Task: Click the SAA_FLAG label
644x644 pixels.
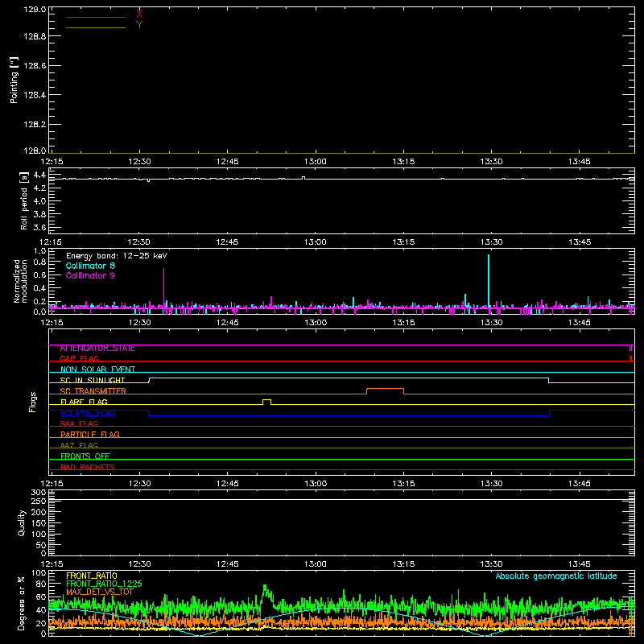Action: [79, 423]
